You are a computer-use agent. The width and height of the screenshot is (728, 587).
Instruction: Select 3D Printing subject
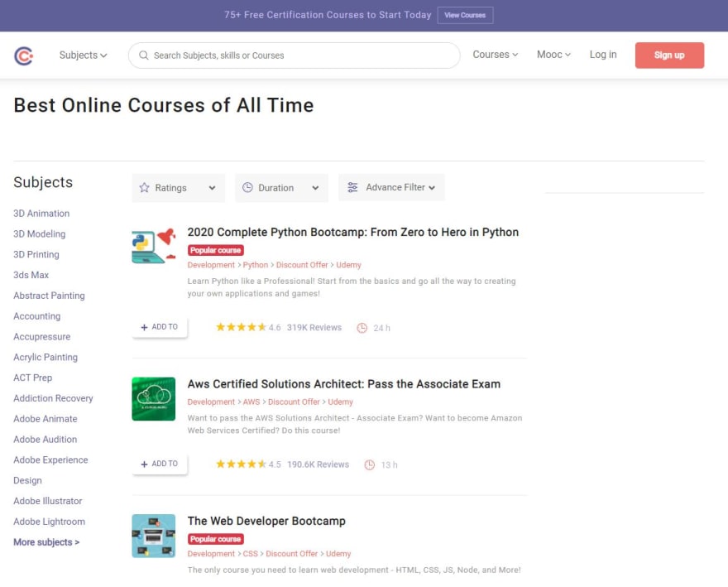[x=36, y=254]
